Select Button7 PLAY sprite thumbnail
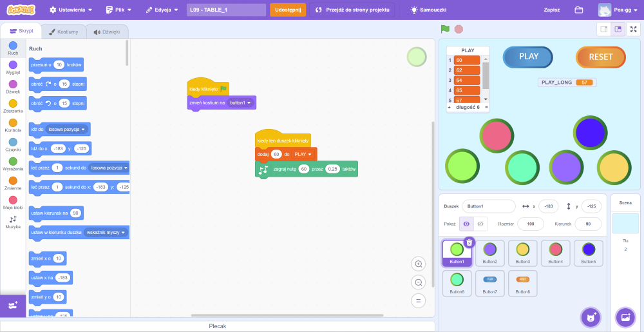This screenshot has height=332, width=644. (x=489, y=283)
